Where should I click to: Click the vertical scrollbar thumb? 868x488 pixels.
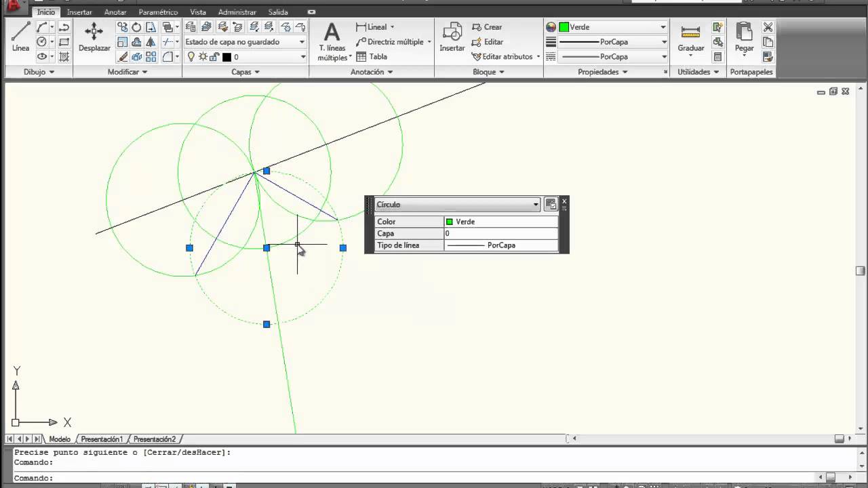(x=861, y=271)
